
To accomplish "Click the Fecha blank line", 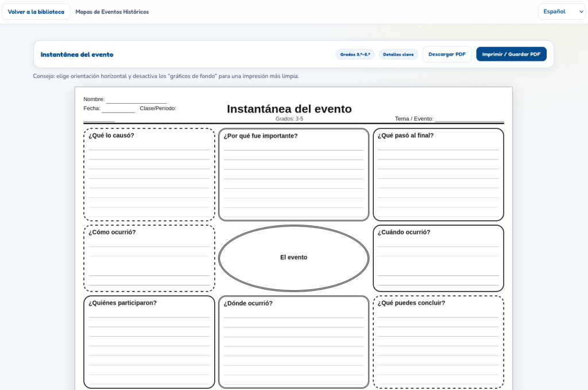I will coord(118,110).
